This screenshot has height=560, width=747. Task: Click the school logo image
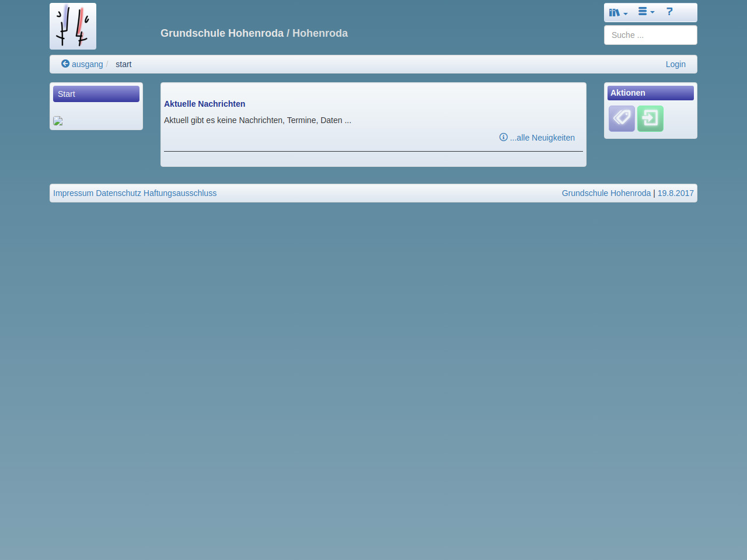[73, 26]
